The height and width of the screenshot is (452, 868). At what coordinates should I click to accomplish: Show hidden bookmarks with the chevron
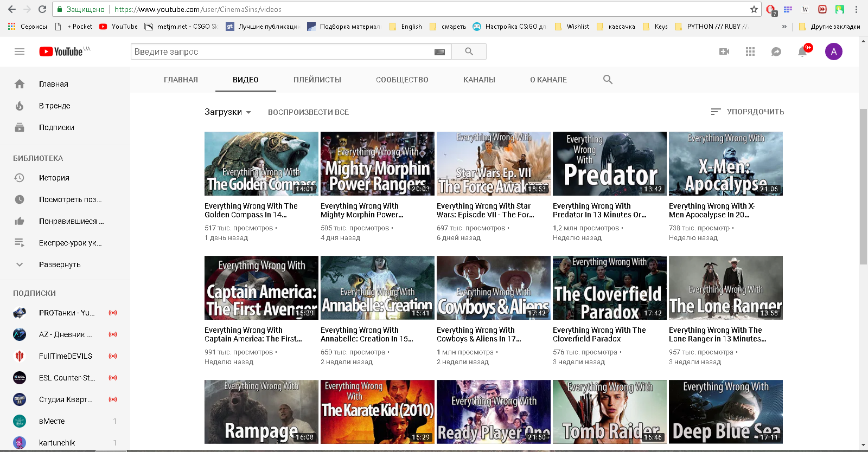click(x=784, y=27)
